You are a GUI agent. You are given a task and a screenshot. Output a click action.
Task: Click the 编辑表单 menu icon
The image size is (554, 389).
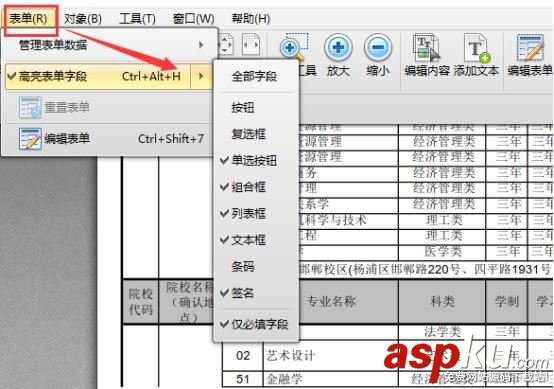click(x=30, y=139)
